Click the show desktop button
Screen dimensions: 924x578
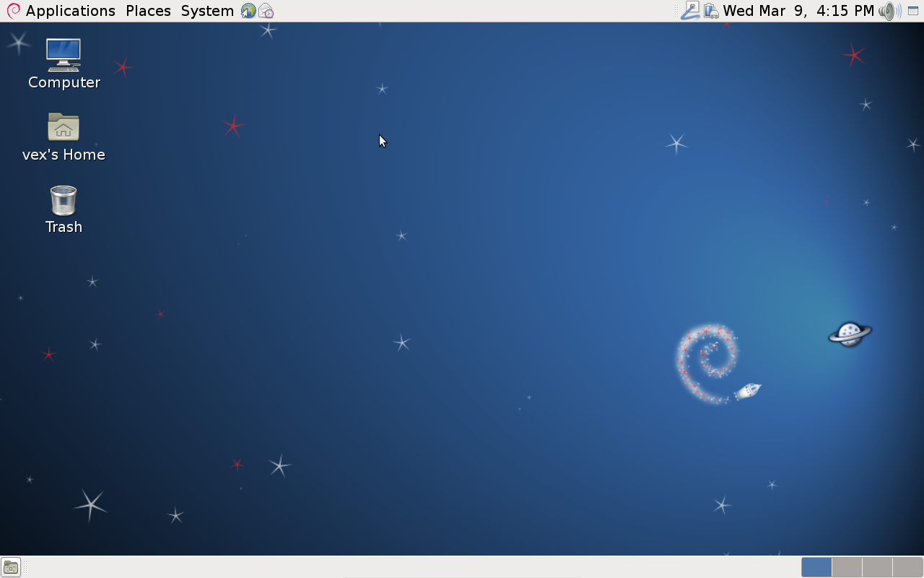(x=10, y=567)
